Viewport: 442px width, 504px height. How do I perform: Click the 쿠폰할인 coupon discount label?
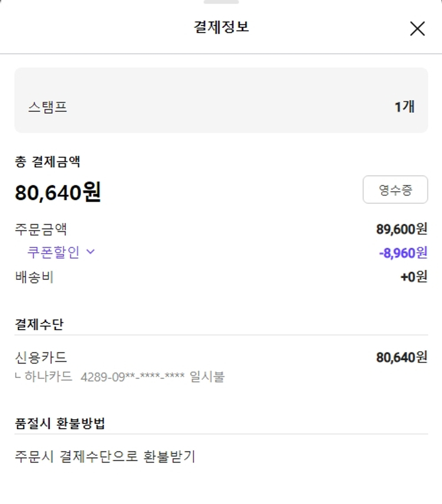coord(53,252)
